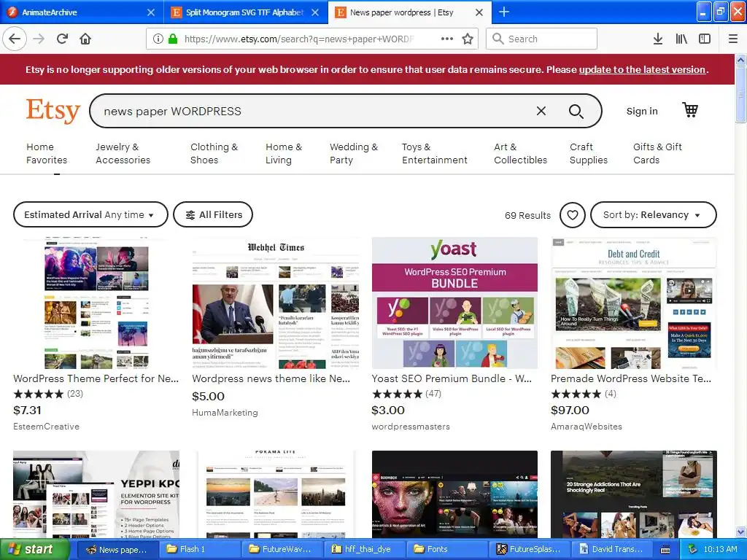Open Firefox Downloads arrow icon

point(658,39)
